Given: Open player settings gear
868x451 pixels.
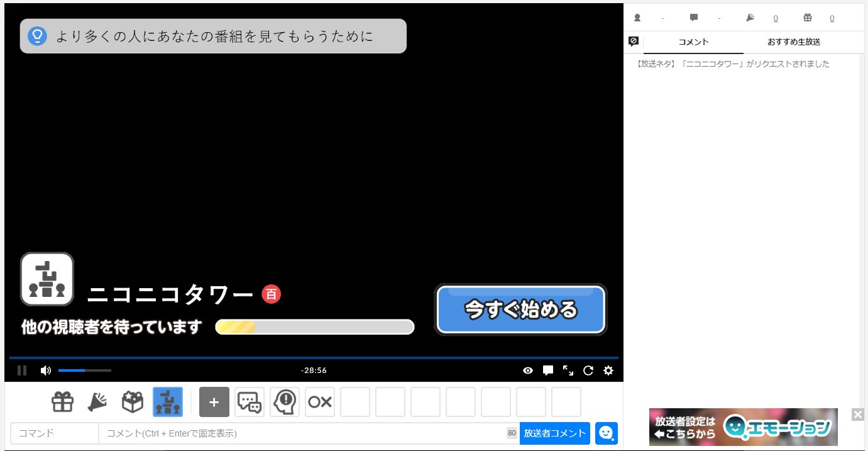Looking at the screenshot, I should point(608,370).
